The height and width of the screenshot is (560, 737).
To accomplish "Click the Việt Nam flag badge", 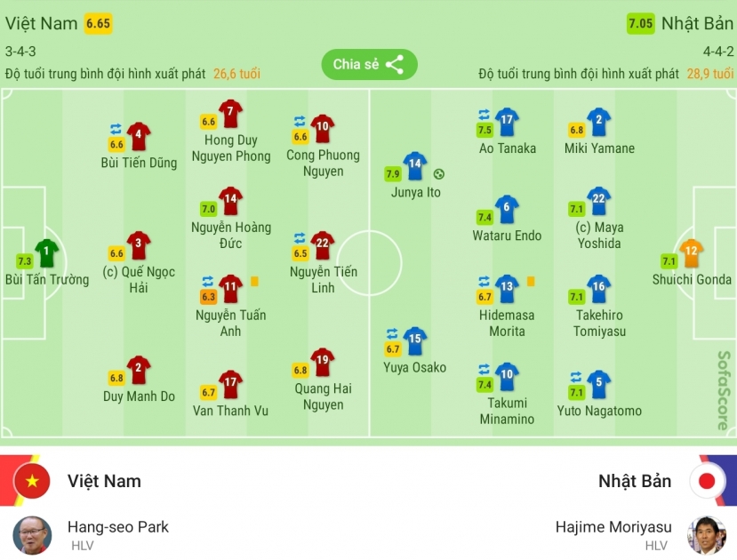I will (32, 481).
